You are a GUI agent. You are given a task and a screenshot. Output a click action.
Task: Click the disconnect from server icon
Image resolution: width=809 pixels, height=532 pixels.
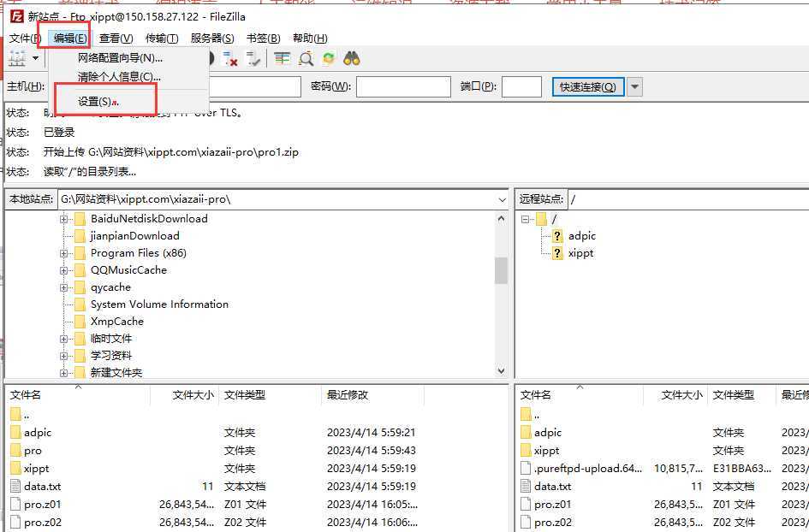(x=230, y=59)
